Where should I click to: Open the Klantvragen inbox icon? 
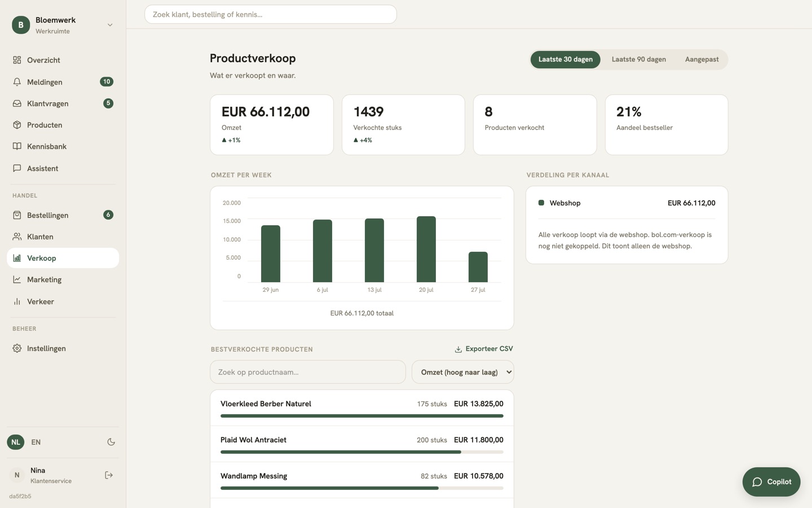[x=17, y=103]
